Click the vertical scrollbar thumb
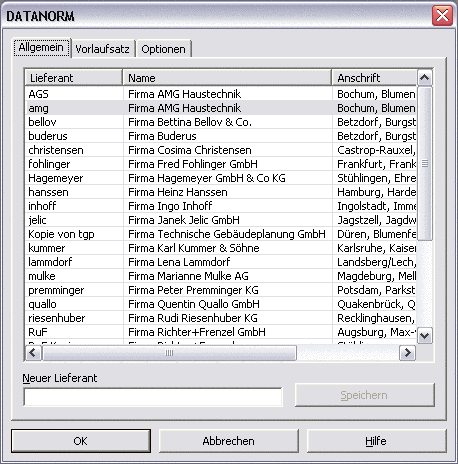Image resolution: width=458 pixels, height=464 pixels. pos(424,163)
